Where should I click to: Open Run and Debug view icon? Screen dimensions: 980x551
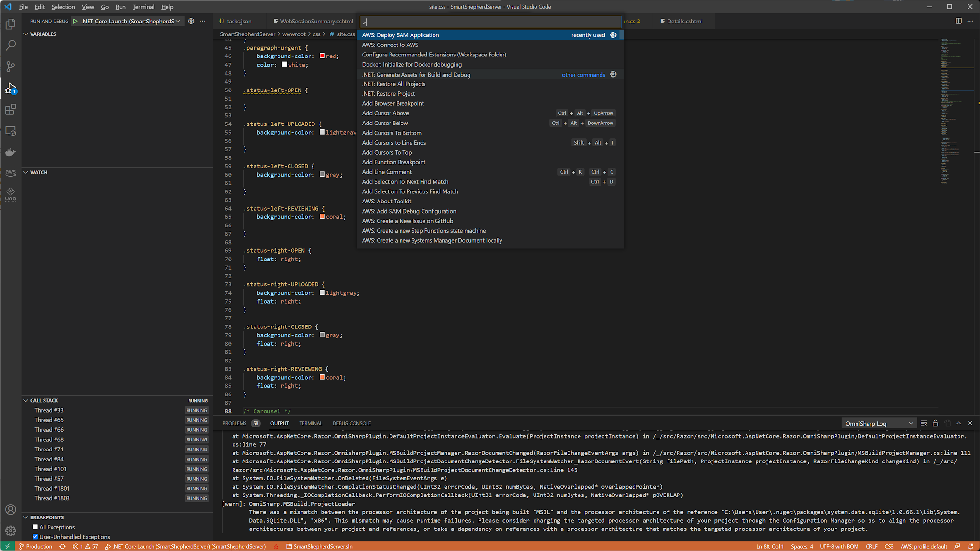[x=11, y=88]
